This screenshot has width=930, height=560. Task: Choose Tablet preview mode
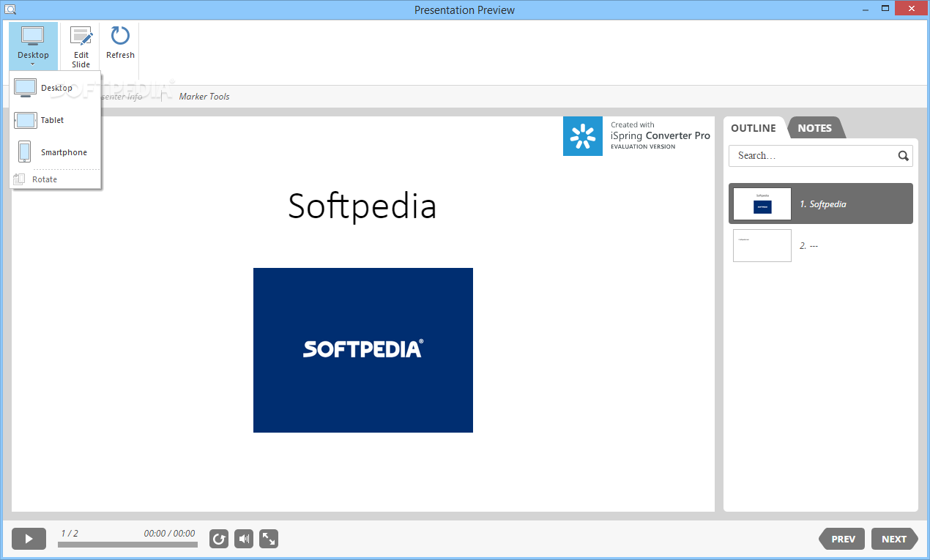55,120
